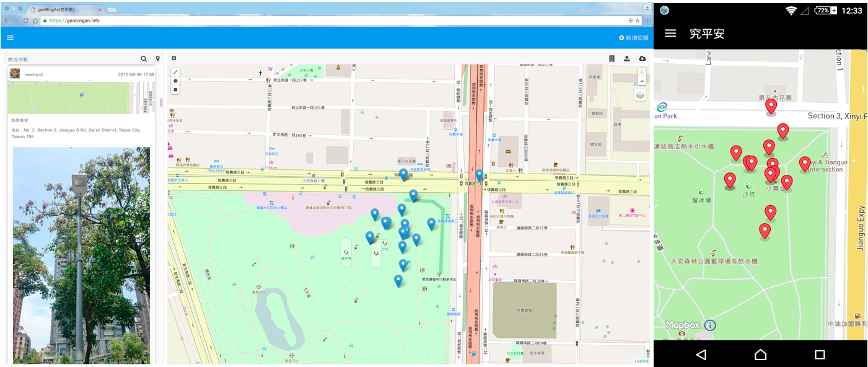Select the draw rectangle tool on the map
The height and width of the screenshot is (367, 868).
pos(175,89)
